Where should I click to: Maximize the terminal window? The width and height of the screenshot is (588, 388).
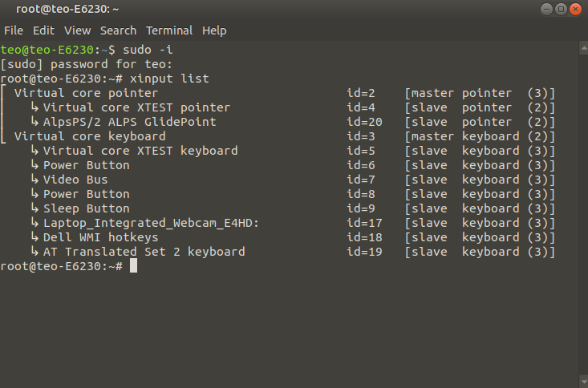561,10
